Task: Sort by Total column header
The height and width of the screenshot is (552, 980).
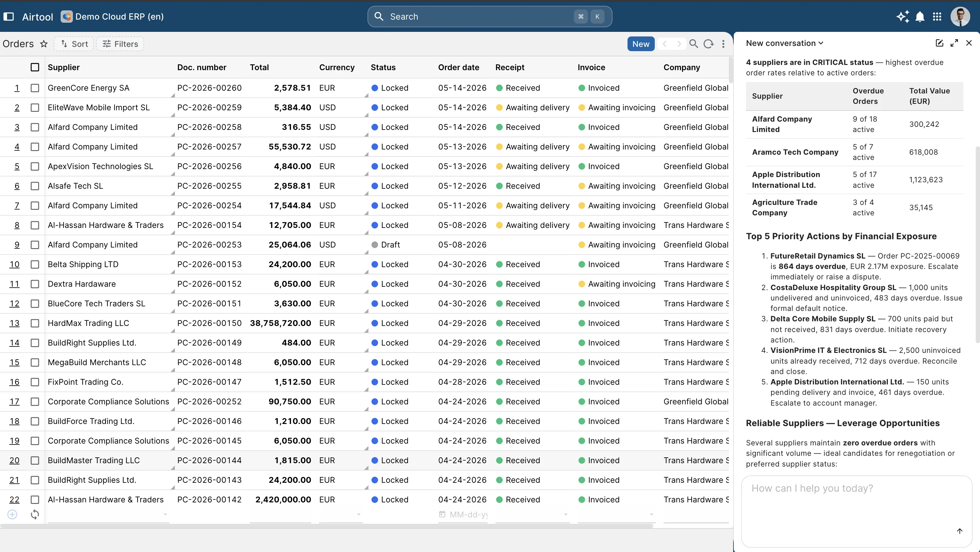Action: click(x=259, y=67)
